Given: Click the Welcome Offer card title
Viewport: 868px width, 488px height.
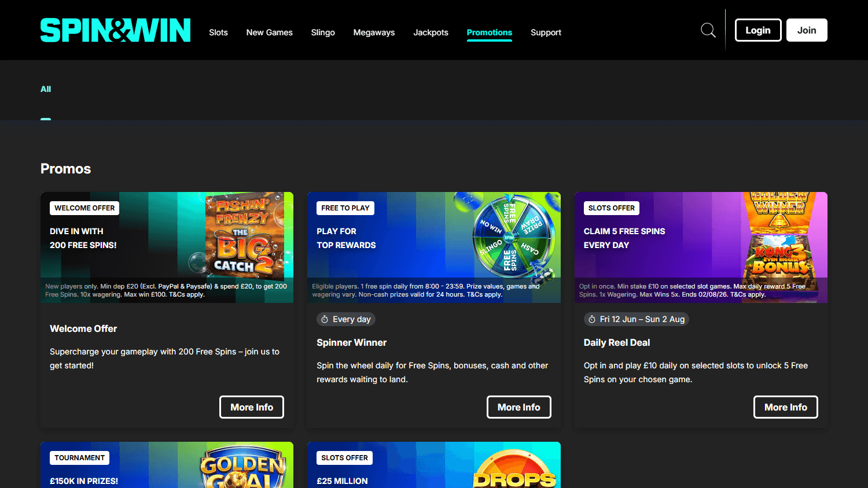Looking at the screenshot, I should pos(83,328).
